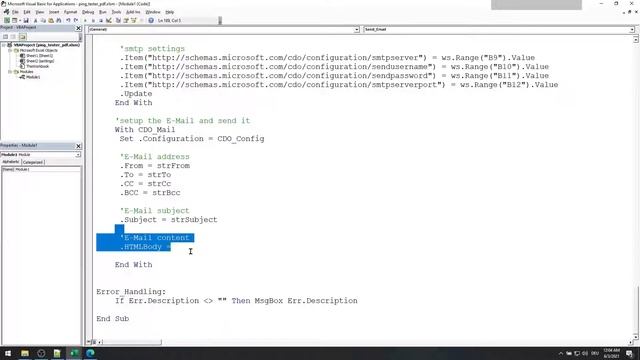Screen dimensions: 640x360
Task: Click the Undo toolbar icon
Action: [68, 20]
